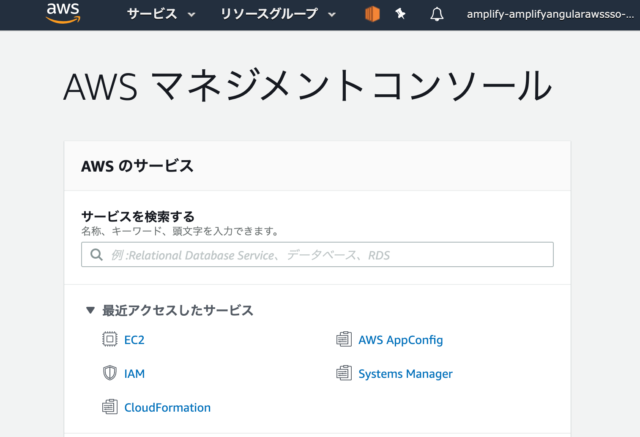Viewport: 640px width, 437px height.
Task: Click the IAM shield icon
Action: (109, 373)
